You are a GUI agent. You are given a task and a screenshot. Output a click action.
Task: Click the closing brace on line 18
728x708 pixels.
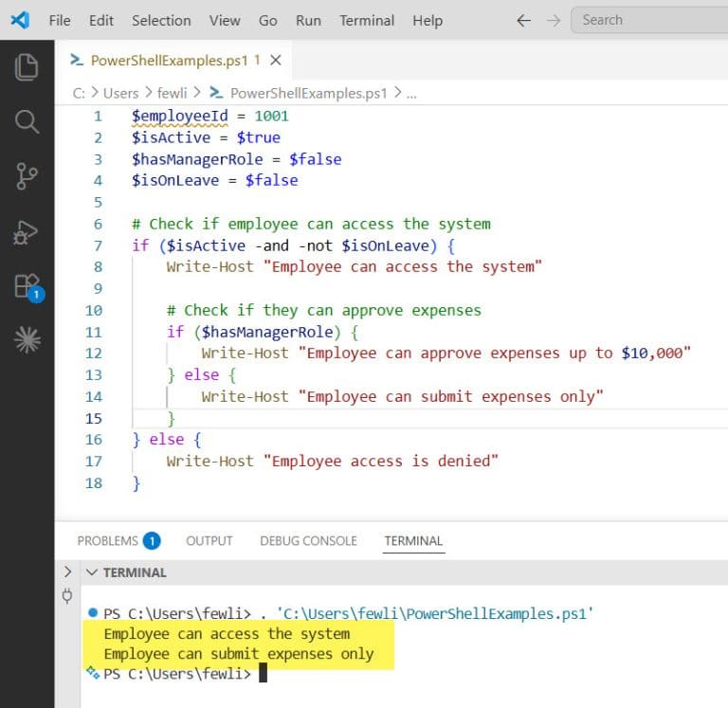coord(136,483)
